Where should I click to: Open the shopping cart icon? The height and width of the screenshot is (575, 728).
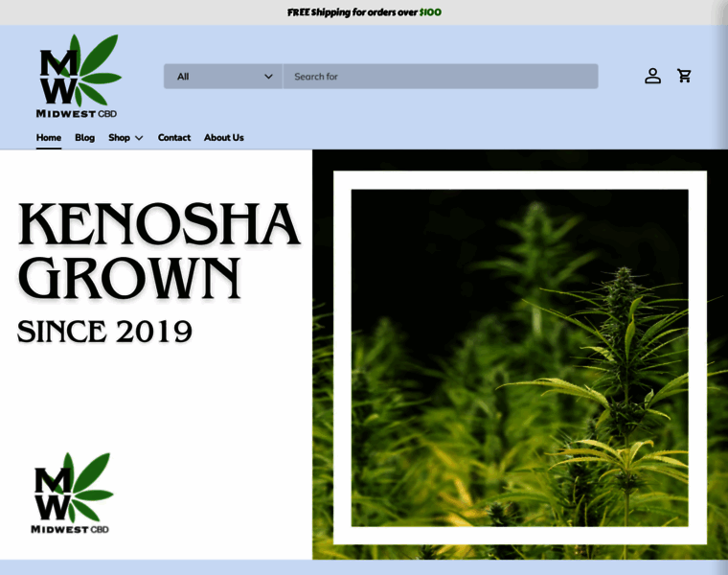click(684, 76)
